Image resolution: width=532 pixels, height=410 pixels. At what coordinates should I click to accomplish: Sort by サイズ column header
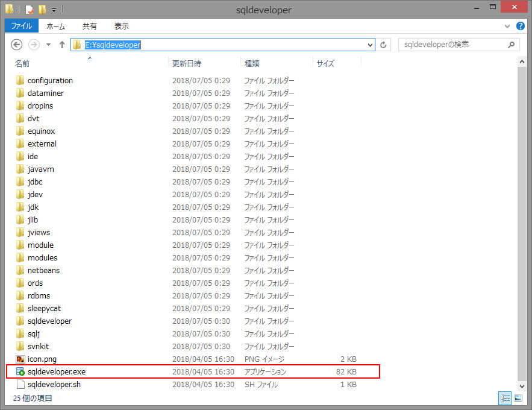tap(325, 63)
